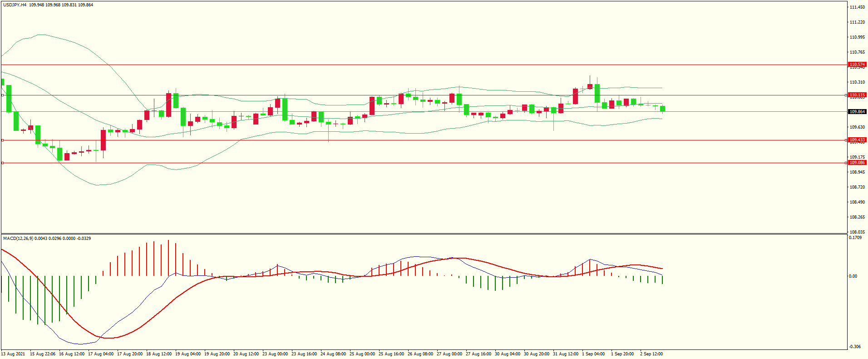Click the MACD(12,26,9) indicator label
This screenshot has width=868, height=359.
click(x=18, y=239)
